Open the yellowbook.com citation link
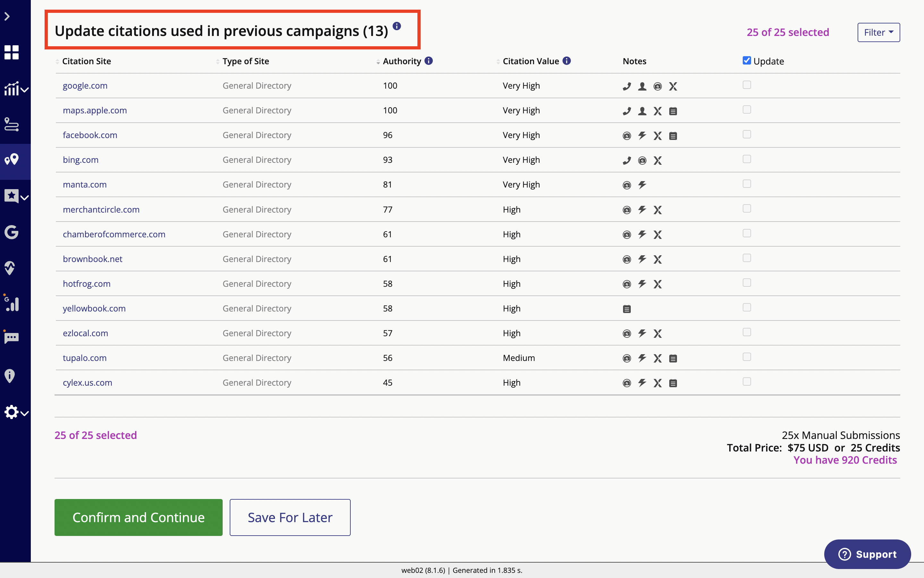The image size is (924, 578). tap(94, 309)
